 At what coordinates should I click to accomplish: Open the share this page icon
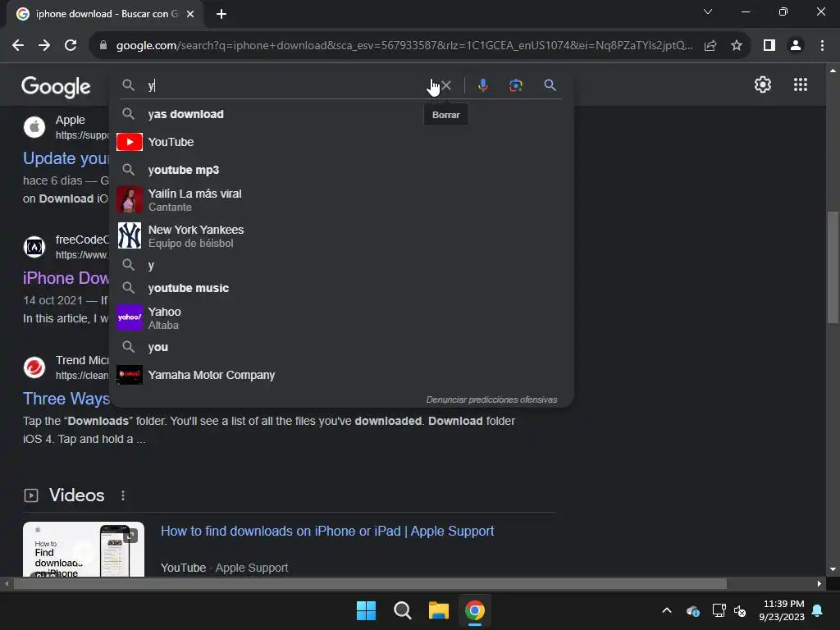point(710,46)
